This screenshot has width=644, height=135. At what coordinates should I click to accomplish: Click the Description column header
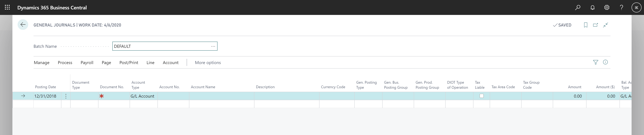tap(265, 87)
